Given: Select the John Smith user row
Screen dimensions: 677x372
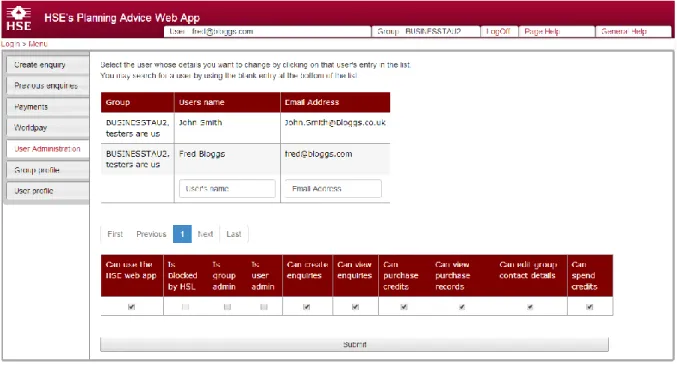Looking at the screenshot, I should [x=245, y=128].
